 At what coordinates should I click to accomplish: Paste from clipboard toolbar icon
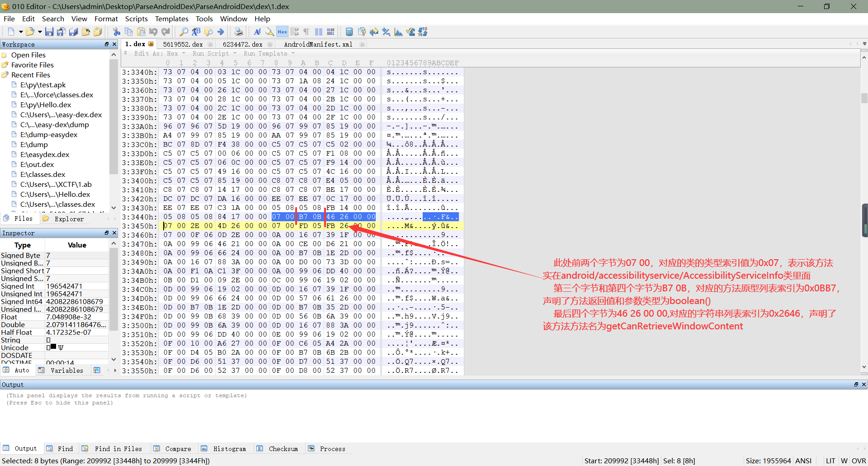[x=141, y=32]
